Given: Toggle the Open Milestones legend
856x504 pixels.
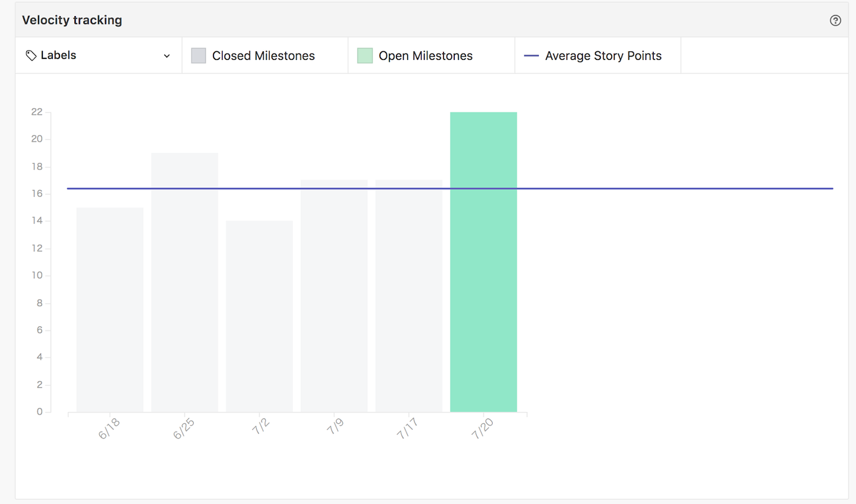Looking at the screenshot, I should click(425, 56).
